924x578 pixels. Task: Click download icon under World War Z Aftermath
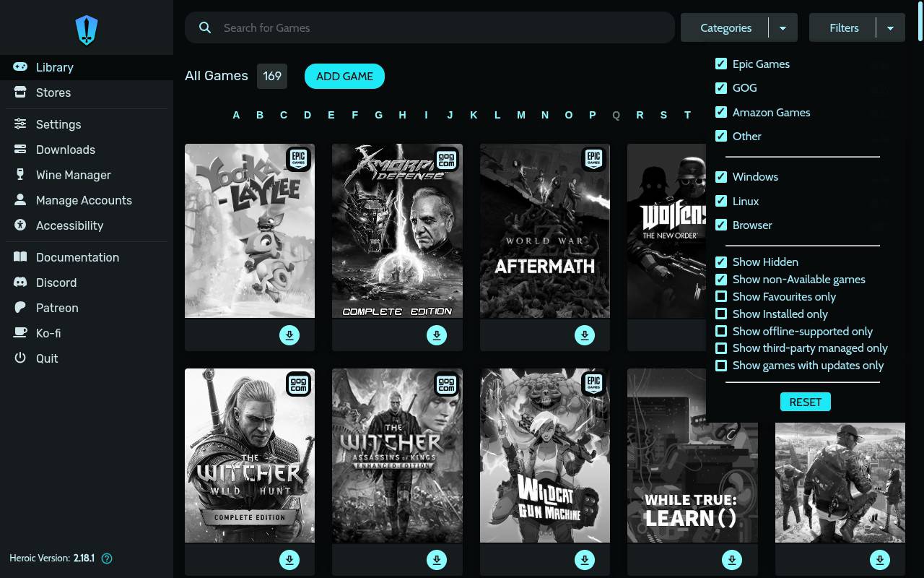[x=585, y=335]
